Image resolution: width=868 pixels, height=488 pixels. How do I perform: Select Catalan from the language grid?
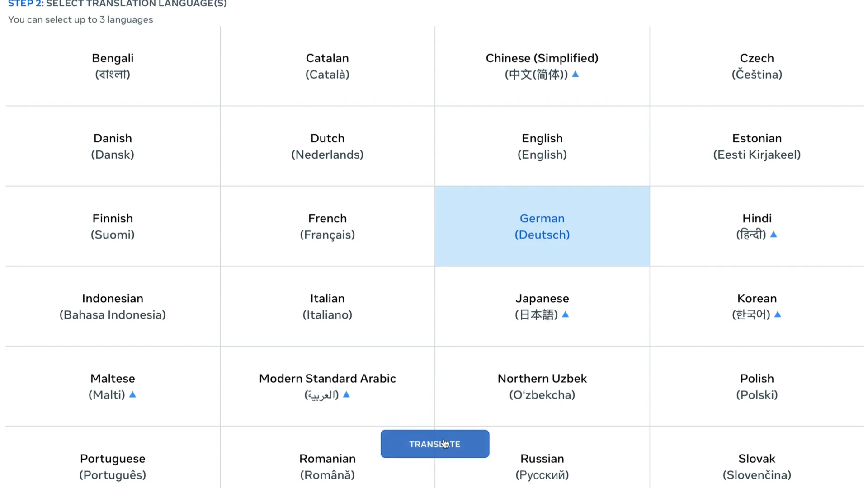point(327,66)
